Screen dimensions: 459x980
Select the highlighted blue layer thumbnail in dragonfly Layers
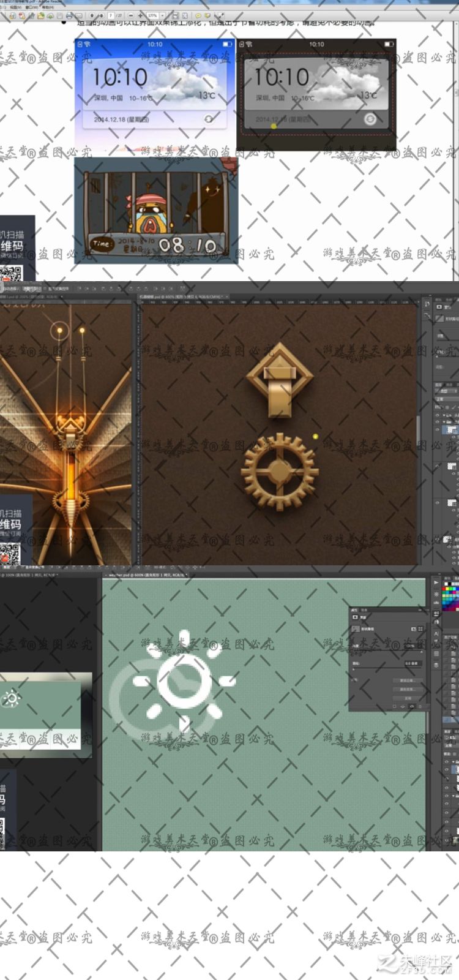tap(452, 429)
